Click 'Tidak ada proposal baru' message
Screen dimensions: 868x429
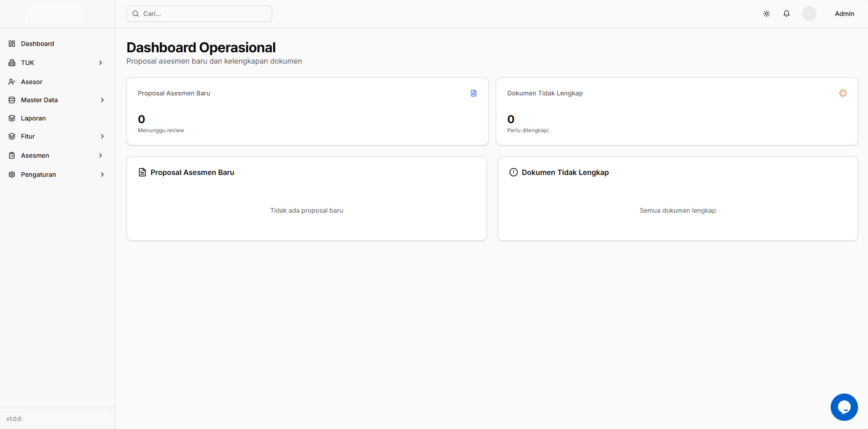point(307,210)
